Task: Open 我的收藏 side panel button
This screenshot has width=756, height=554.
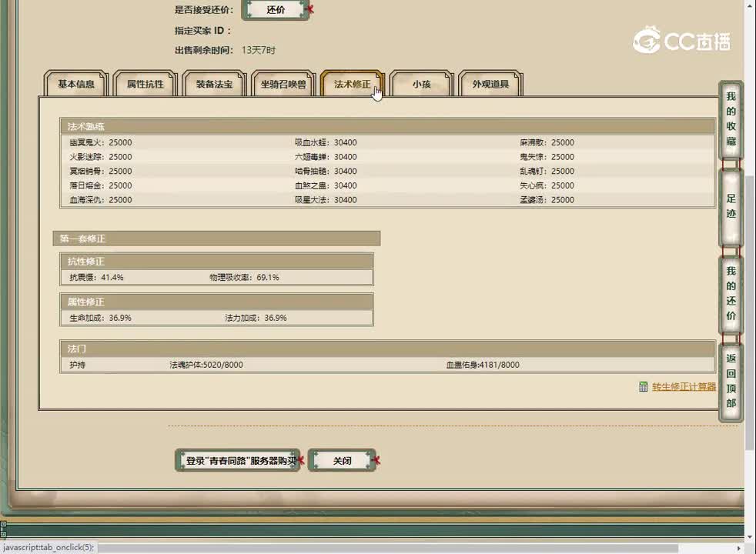Action: (x=731, y=119)
